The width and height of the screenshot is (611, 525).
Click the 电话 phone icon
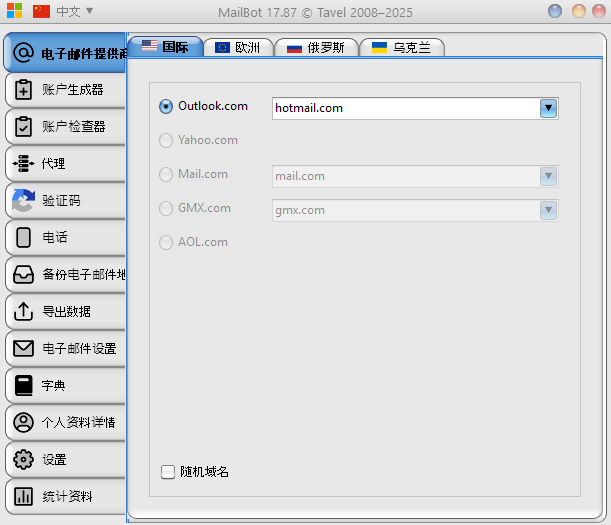pos(23,237)
